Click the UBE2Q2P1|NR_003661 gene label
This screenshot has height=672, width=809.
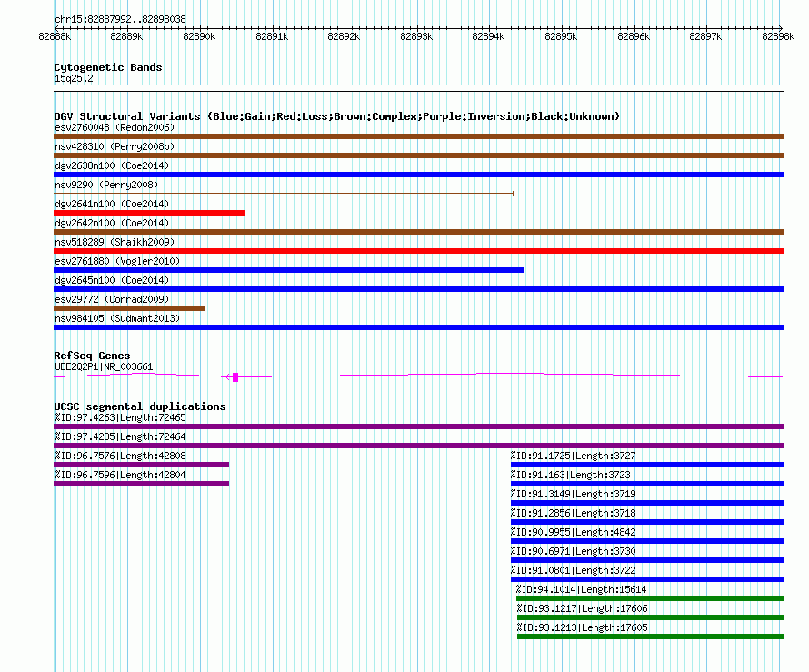[x=104, y=367]
